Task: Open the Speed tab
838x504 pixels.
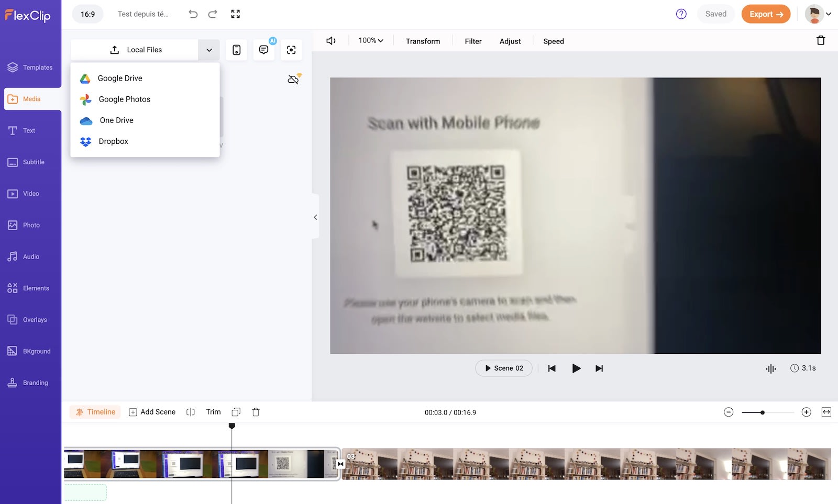Action: tap(554, 41)
